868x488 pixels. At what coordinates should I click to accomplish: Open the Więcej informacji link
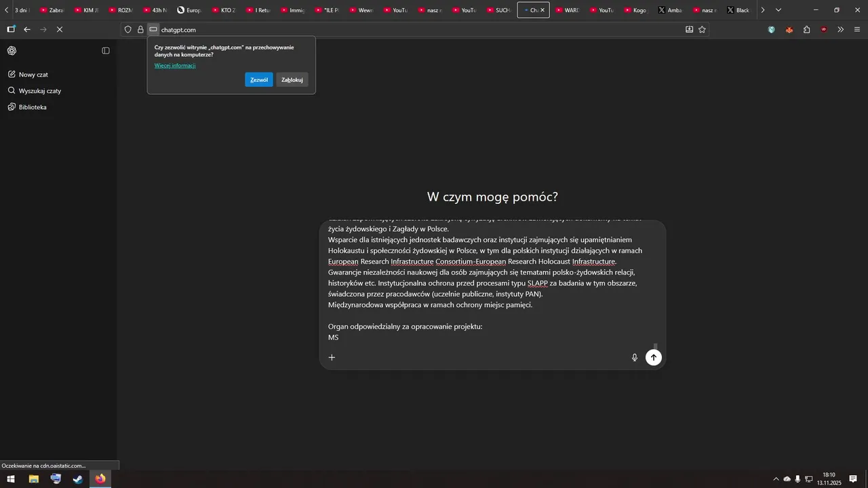click(x=175, y=66)
